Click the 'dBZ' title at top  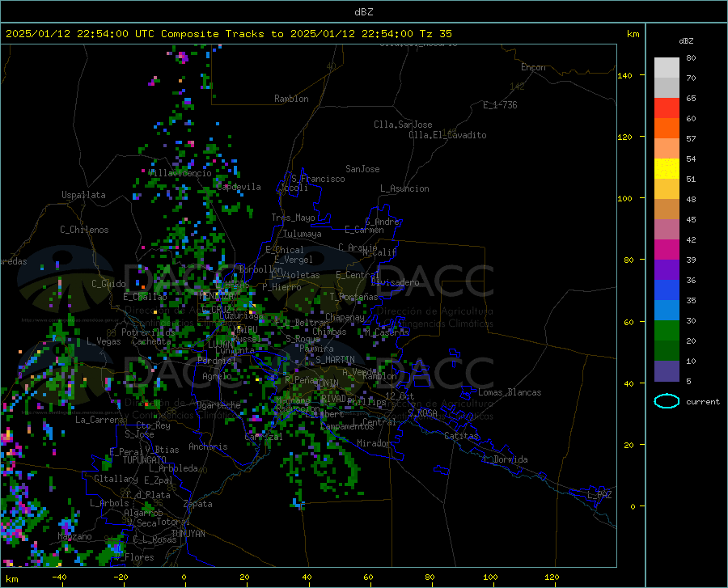click(x=363, y=12)
